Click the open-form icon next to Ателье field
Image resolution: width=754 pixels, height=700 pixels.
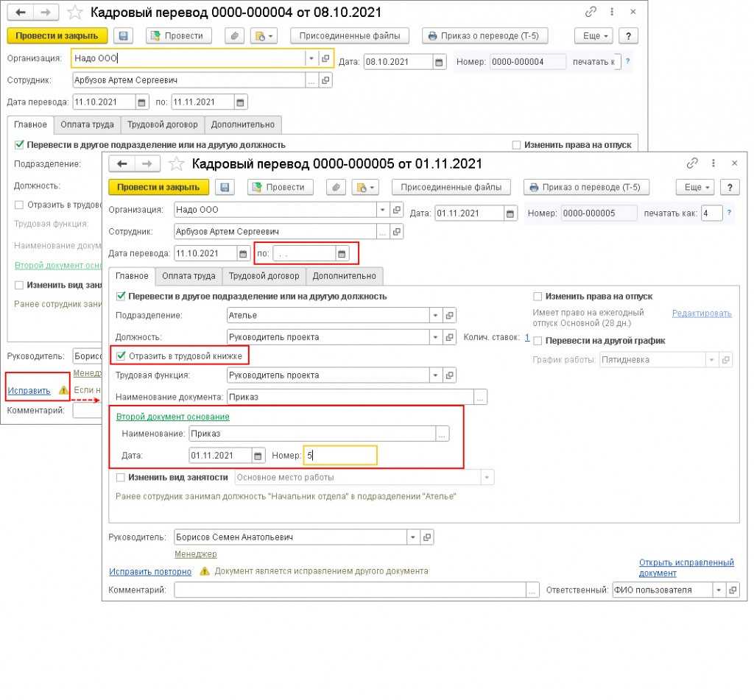(x=450, y=315)
